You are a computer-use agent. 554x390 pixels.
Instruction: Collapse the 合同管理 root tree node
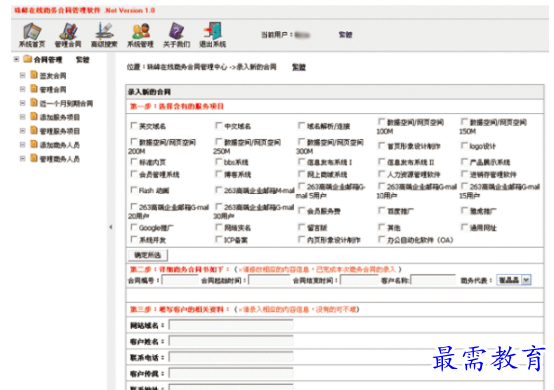click(16, 59)
